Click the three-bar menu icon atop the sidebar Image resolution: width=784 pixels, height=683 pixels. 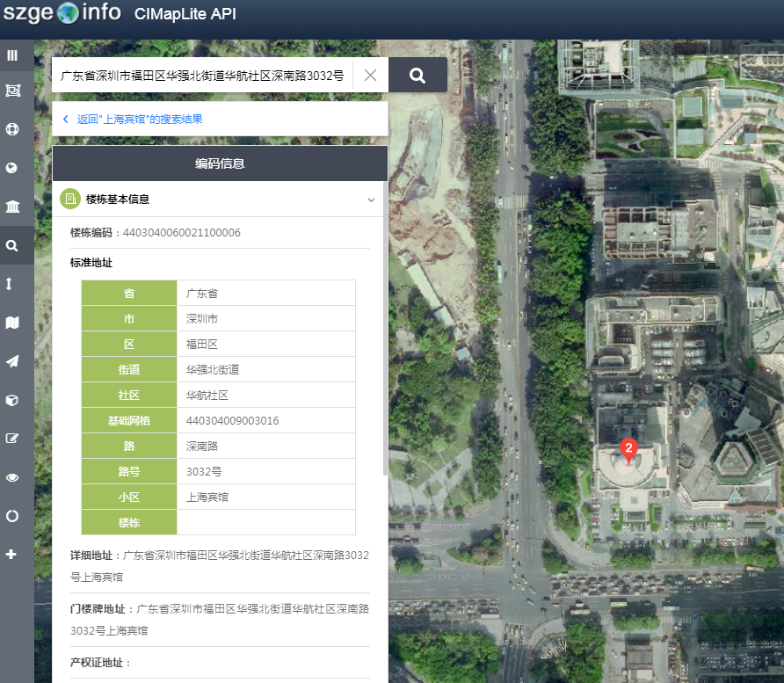(12, 55)
